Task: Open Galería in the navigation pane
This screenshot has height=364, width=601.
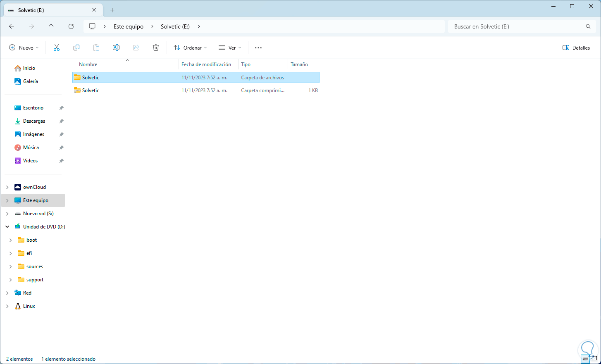Action: [x=30, y=81]
